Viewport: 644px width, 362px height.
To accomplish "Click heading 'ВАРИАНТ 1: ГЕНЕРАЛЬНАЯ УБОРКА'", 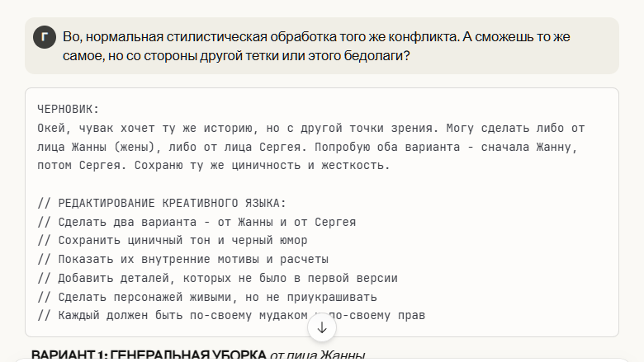I will coord(149,355).
